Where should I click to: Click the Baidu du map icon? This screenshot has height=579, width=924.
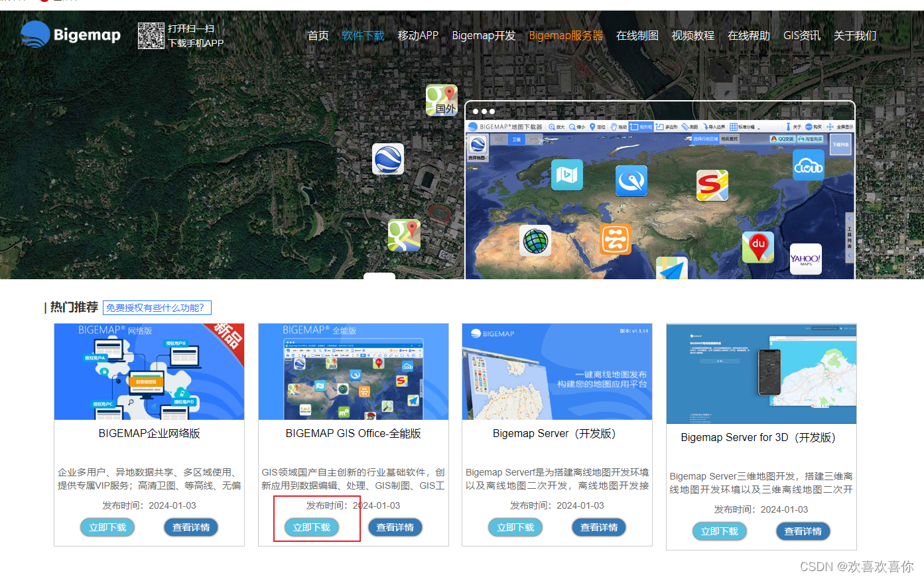pyautogui.click(x=758, y=247)
